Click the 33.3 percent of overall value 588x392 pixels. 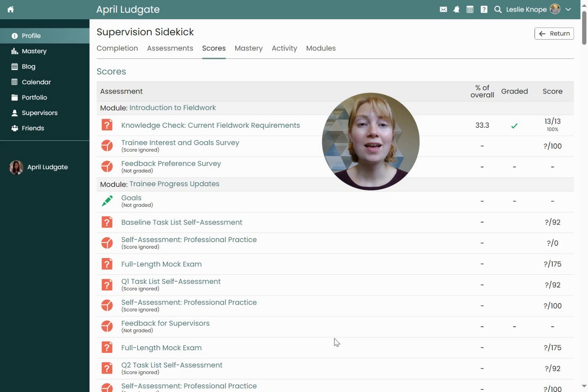(482, 125)
